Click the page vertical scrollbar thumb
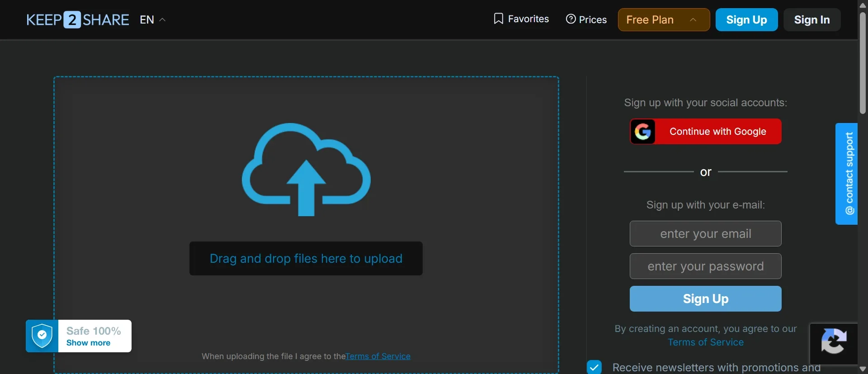The width and height of the screenshot is (868, 374). (x=863, y=62)
